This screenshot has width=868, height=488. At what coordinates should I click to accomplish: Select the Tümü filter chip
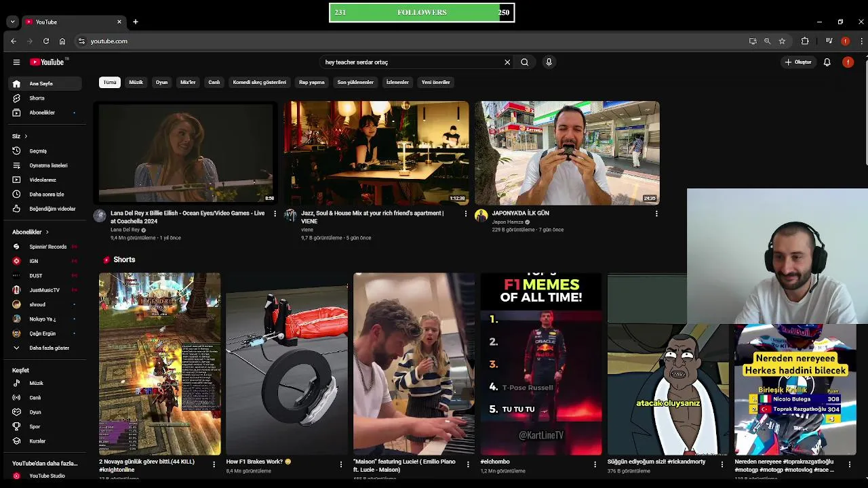click(110, 82)
